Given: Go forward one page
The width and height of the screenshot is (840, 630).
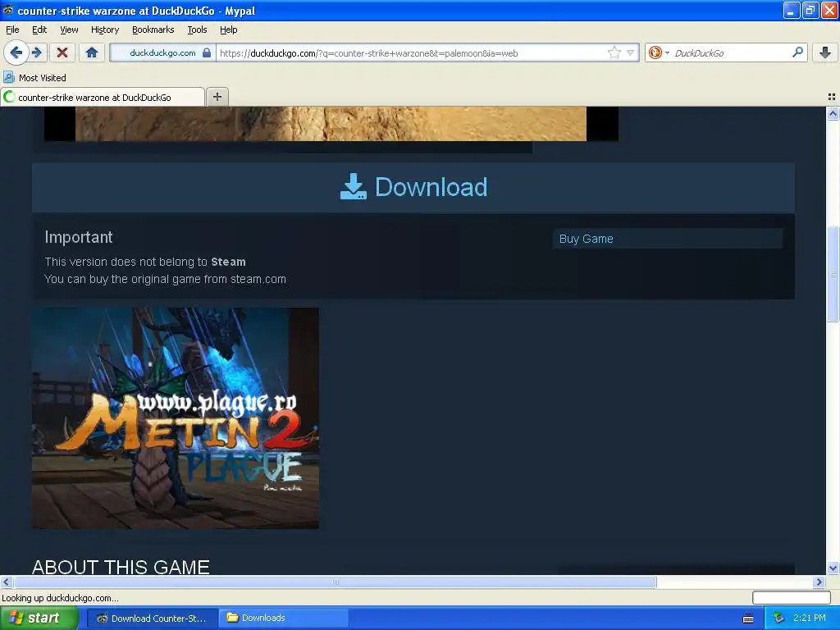Looking at the screenshot, I should pyautogui.click(x=37, y=52).
